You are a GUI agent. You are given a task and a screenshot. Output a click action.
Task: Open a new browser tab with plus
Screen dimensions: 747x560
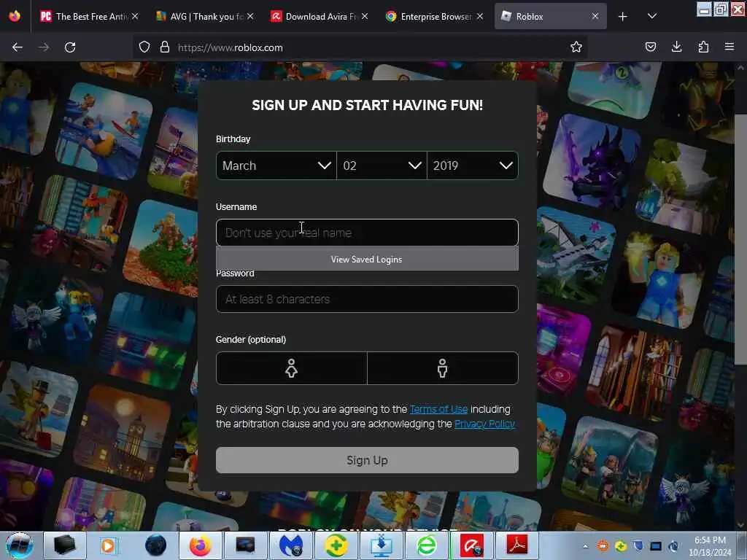pyautogui.click(x=623, y=17)
